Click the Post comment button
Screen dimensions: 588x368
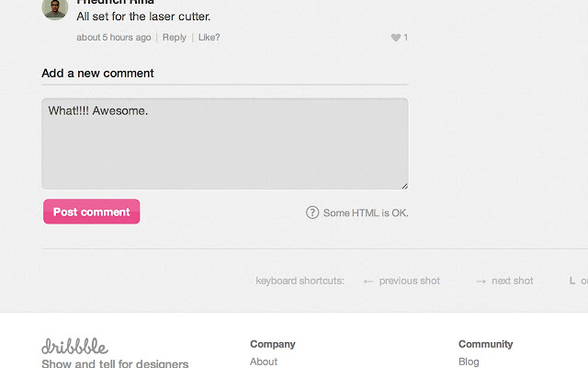92,212
